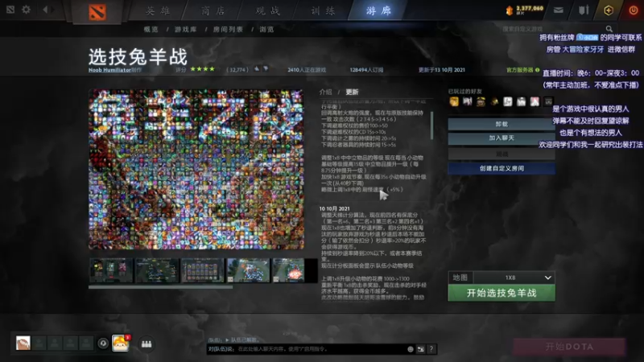Click the chat channel switch icon
Image resolution: width=644 pixels, height=362 pixels.
420,349
